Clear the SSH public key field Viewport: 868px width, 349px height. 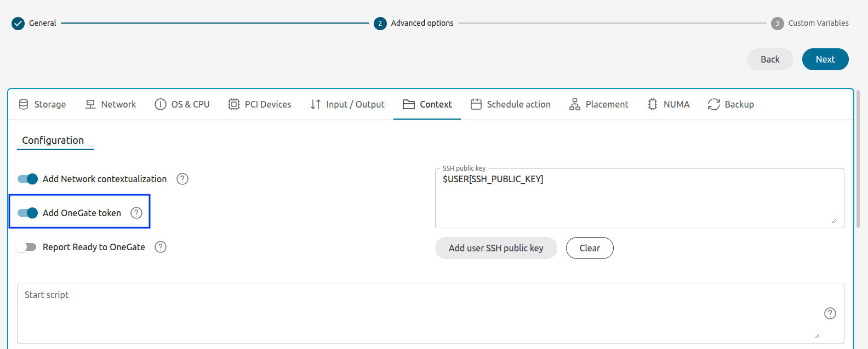(590, 248)
